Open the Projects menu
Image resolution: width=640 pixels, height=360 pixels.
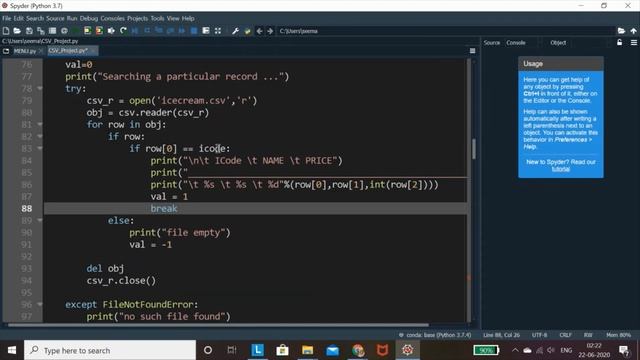pyautogui.click(x=137, y=18)
